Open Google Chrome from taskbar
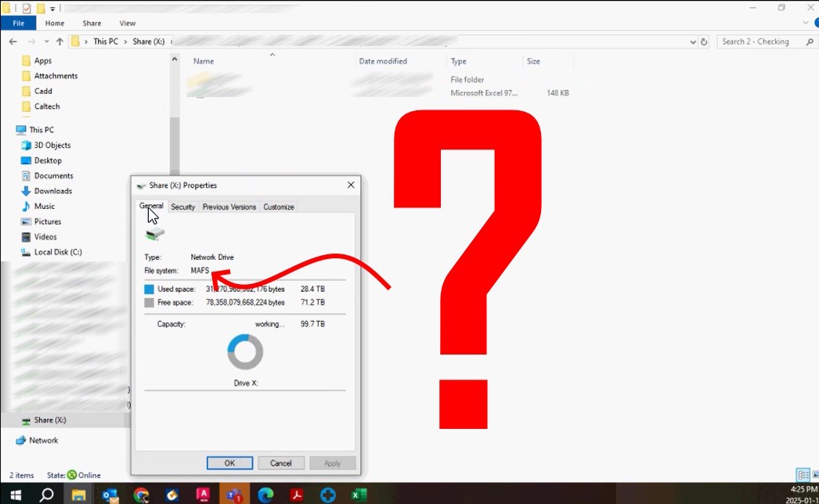This screenshot has height=504, width=819. [141, 495]
